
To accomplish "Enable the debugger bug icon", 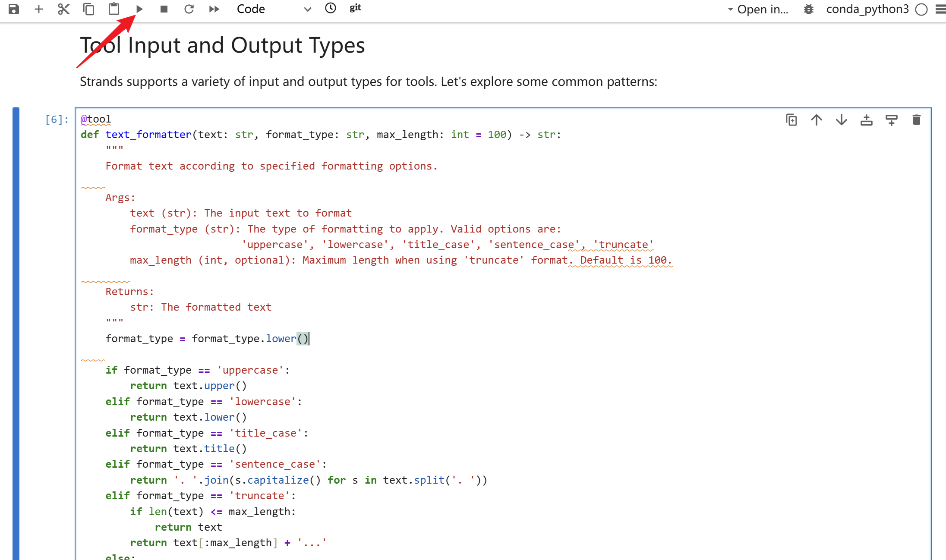I will click(x=809, y=9).
